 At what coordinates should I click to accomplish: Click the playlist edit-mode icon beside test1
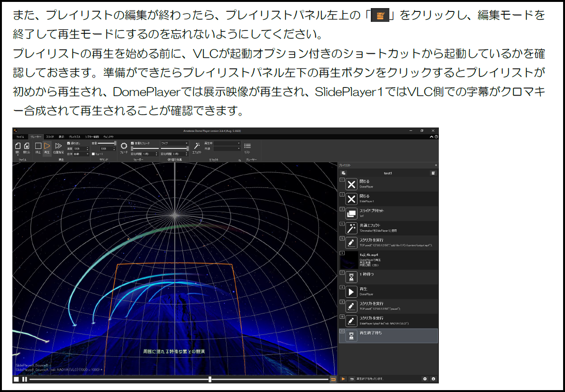pos(433,173)
